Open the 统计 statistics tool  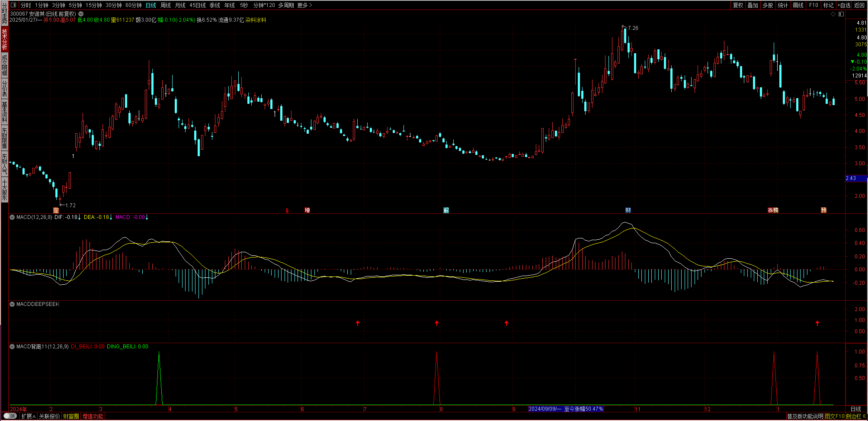783,5
